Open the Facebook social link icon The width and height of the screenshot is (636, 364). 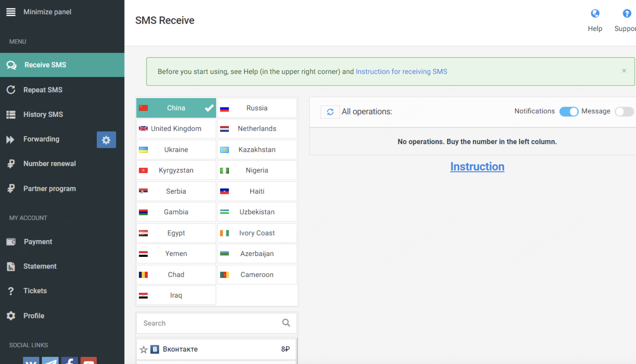(x=69, y=361)
